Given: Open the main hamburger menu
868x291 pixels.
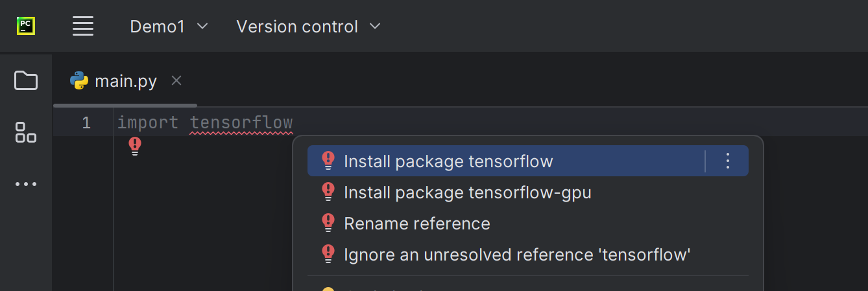Looking at the screenshot, I should (x=83, y=26).
